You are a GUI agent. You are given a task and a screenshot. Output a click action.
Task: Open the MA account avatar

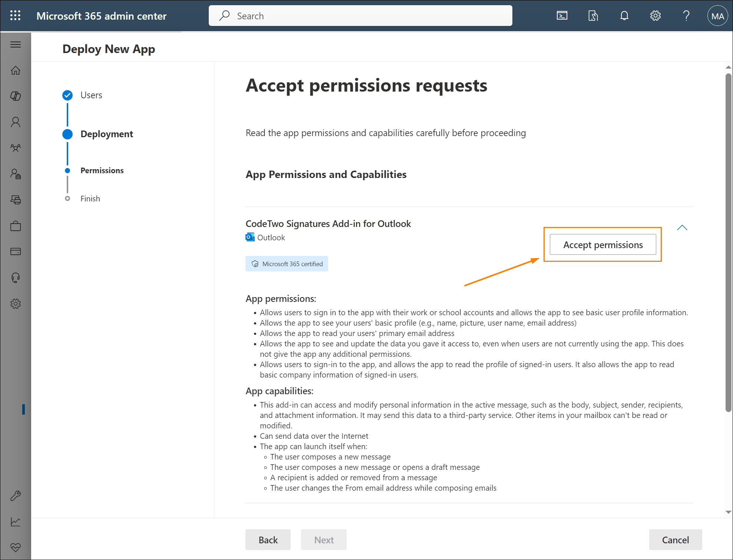pos(717,16)
